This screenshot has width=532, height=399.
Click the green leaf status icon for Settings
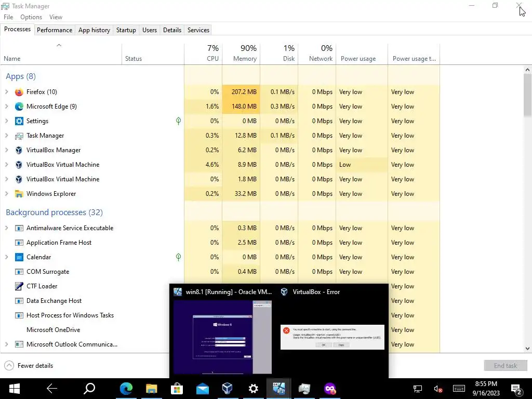click(x=179, y=121)
